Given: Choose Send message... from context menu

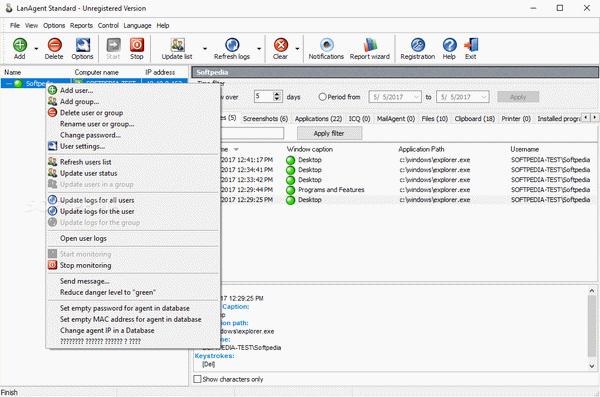Looking at the screenshot, I should click(x=85, y=281).
